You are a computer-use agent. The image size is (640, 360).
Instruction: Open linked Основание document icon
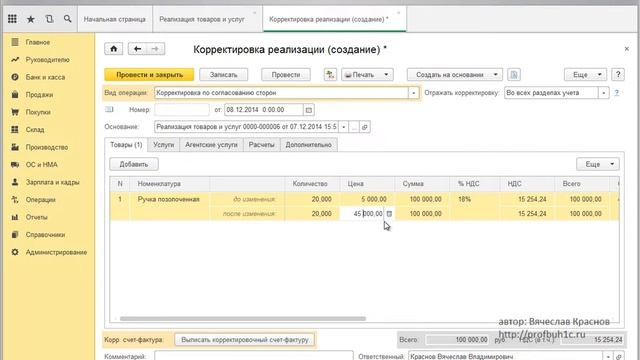click(x=364, y=127)
